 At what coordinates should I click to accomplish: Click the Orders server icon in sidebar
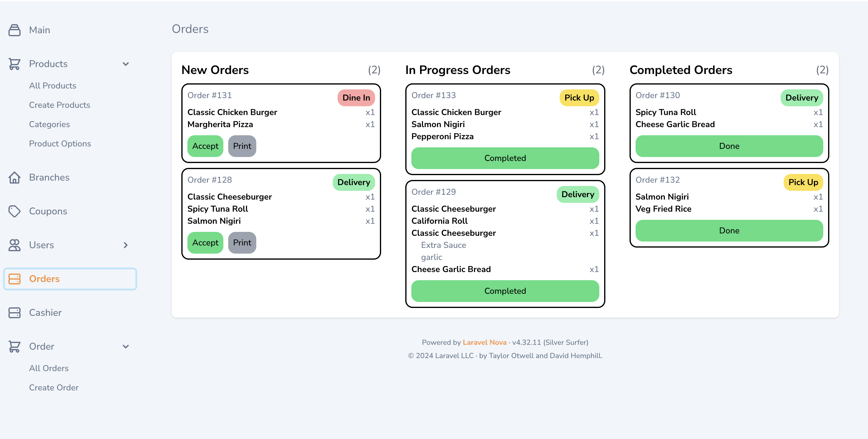click(15, 279)
